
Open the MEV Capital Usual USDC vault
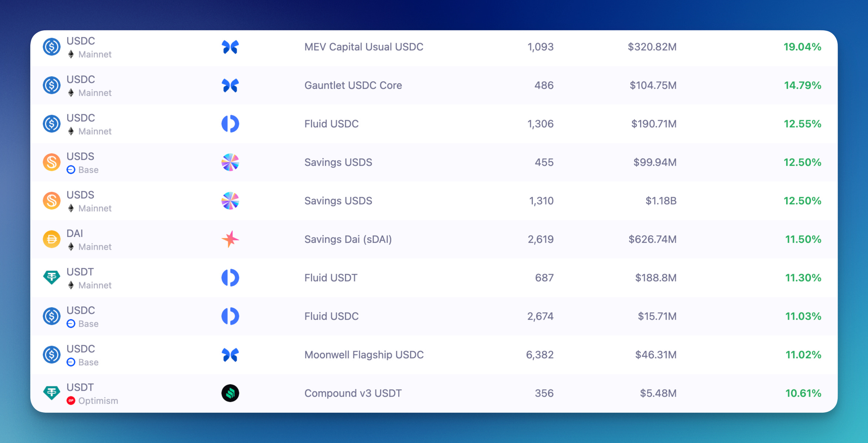[364, 47]
